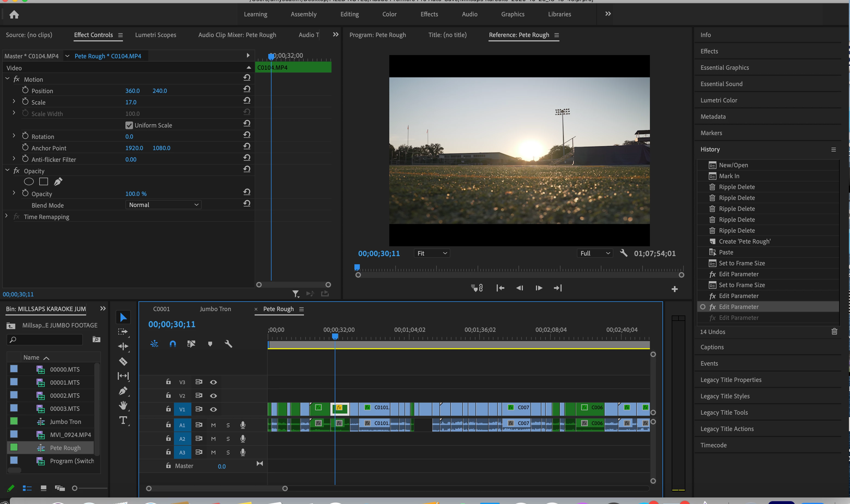
Task: Select the Hand tool
Action: (123, 405)
